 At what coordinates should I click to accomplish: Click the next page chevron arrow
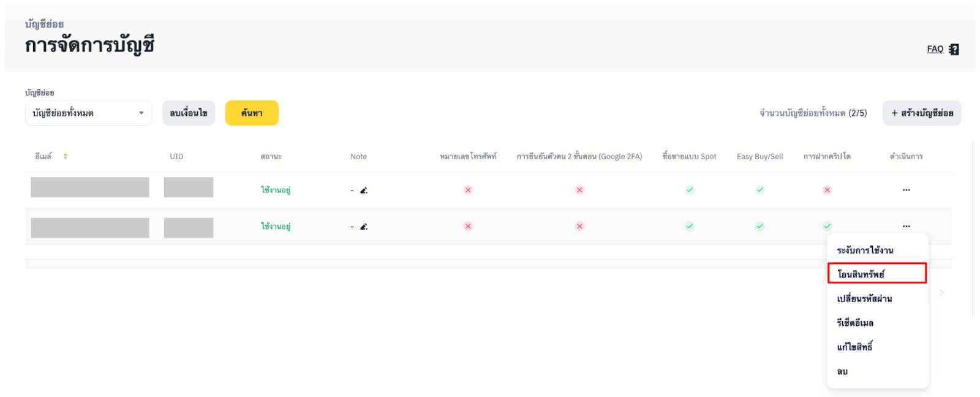(941, 293)
